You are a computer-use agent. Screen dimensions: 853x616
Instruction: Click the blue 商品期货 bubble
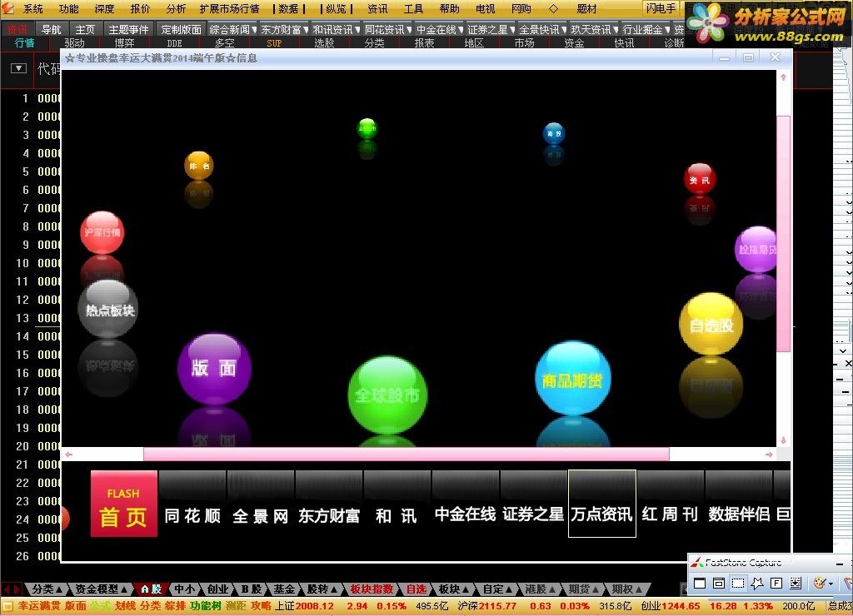573,379
